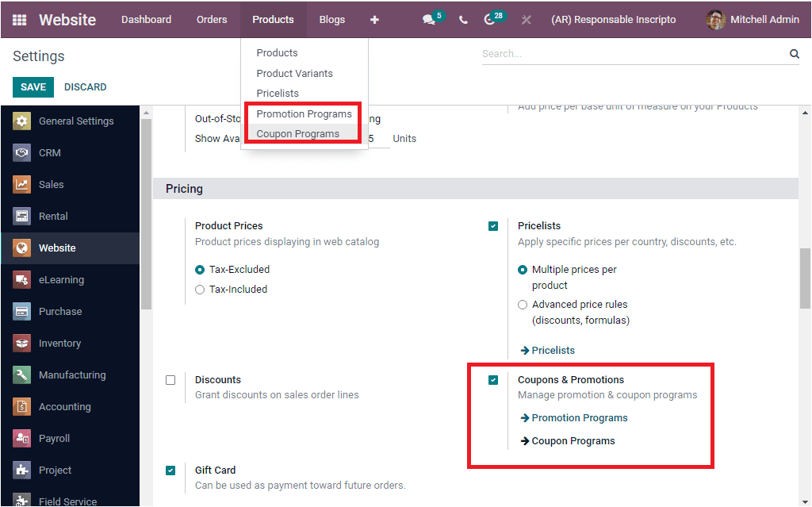
Task: Click the SAVE button
Action: point(33,86)
